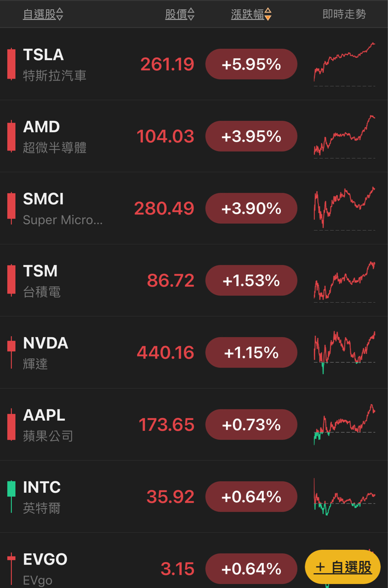Toggle NVDA +1.15% change pill
This screenshot has width=388, height=588.
tap(251, 352)
